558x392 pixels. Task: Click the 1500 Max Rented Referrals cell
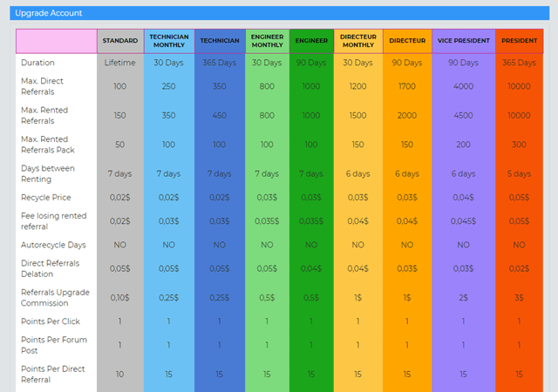click(357, 116)
